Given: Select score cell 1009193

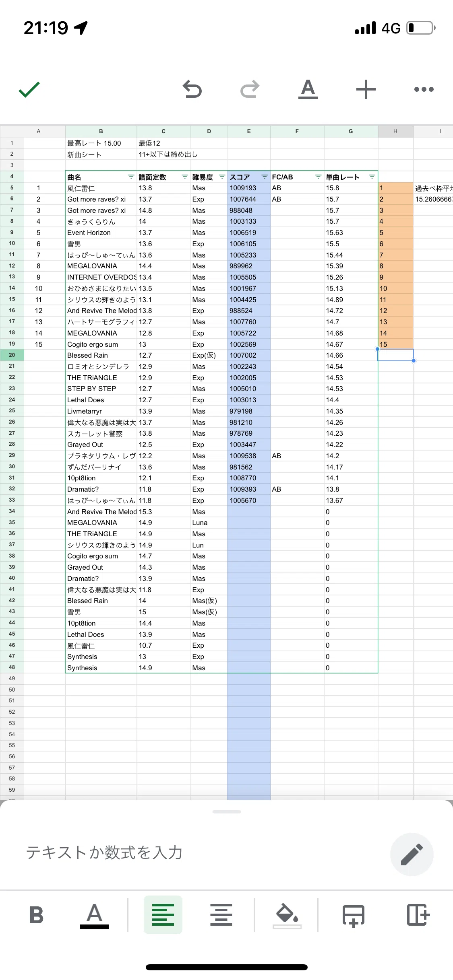Looking at the screenshot, I should [x=249, y=188].
